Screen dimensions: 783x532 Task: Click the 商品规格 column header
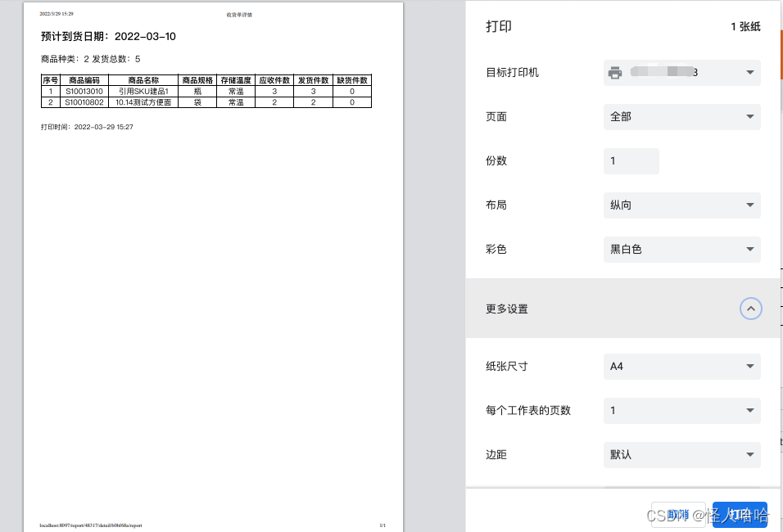coord(197,80)
